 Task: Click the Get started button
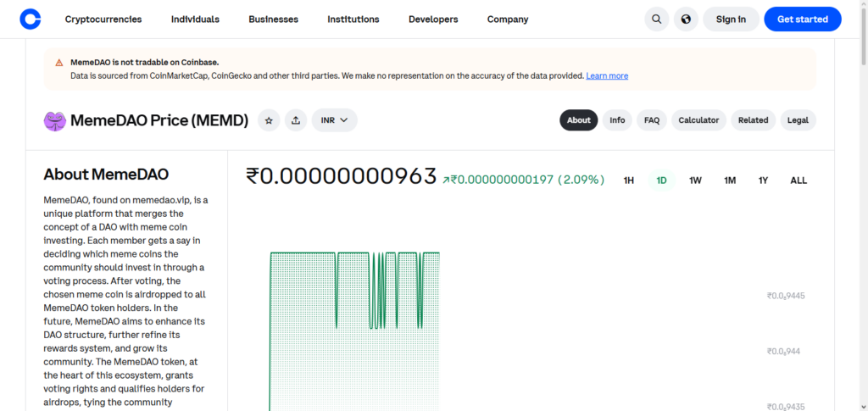803,19
